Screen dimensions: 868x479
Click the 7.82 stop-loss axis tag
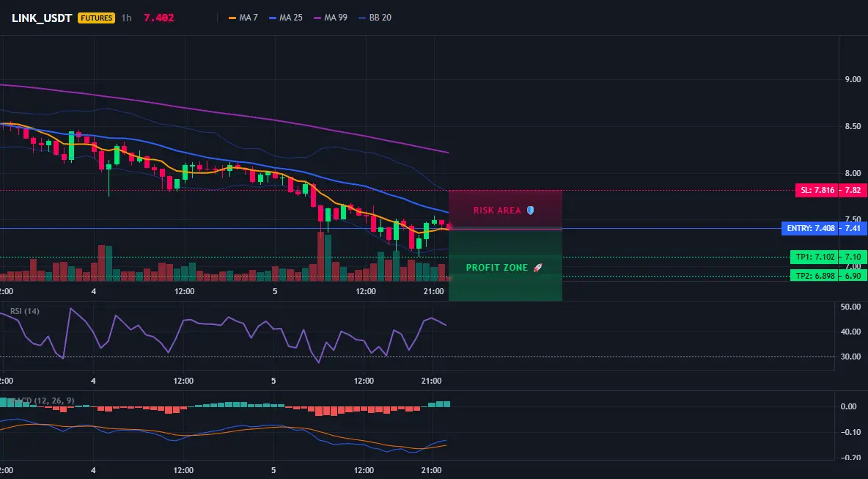point(853,191)
